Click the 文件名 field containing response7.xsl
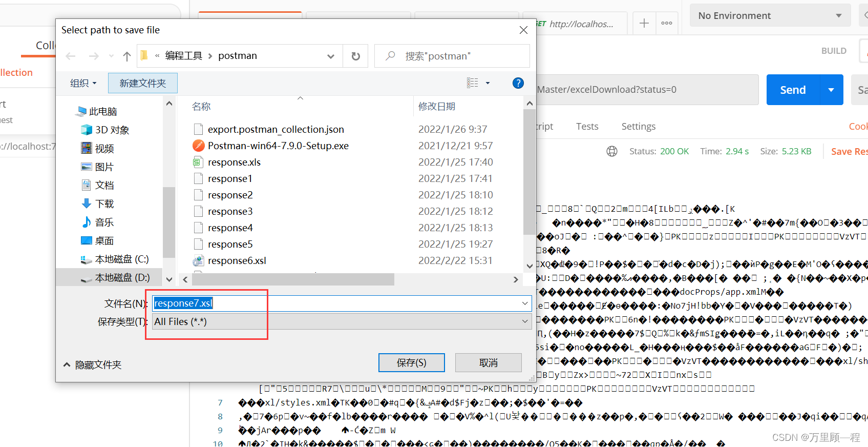868x447 pixels. [342, 303]
